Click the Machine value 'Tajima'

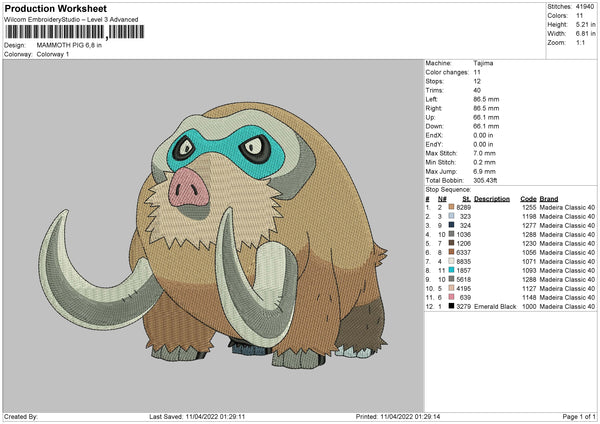[x=483, y=63]
